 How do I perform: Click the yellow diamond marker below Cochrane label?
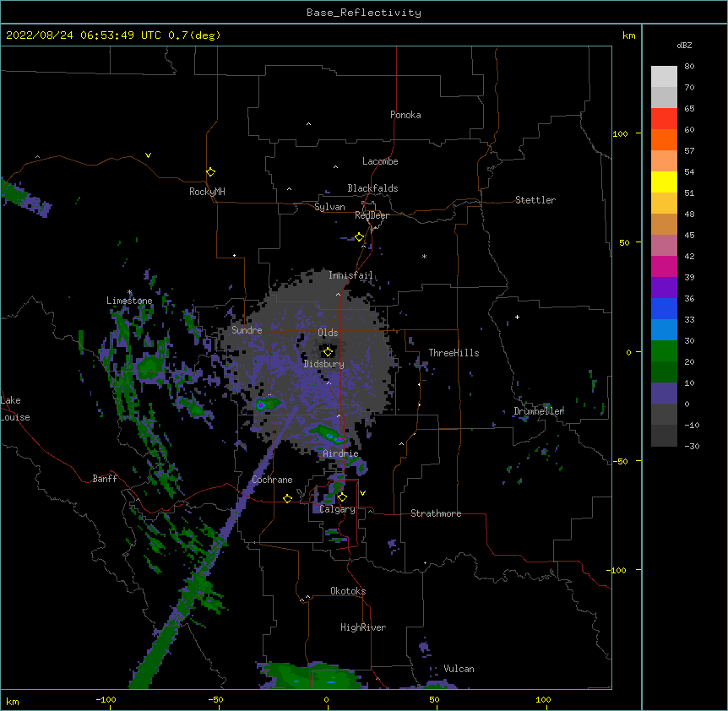point(287,498)
